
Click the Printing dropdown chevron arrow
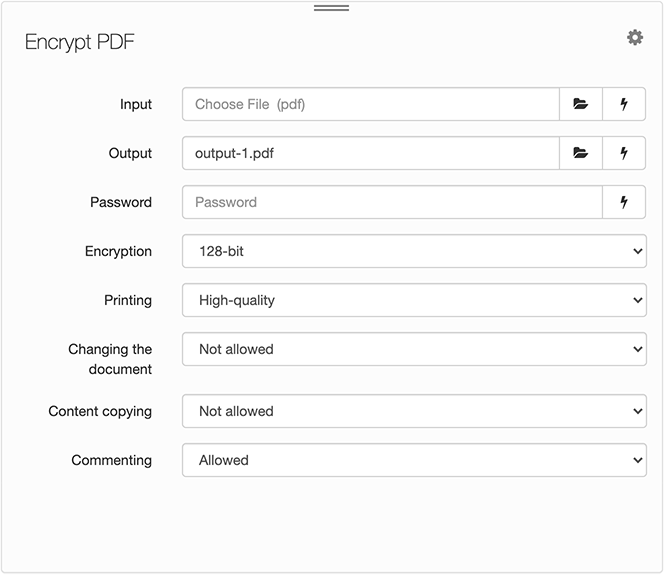point(638,300)
